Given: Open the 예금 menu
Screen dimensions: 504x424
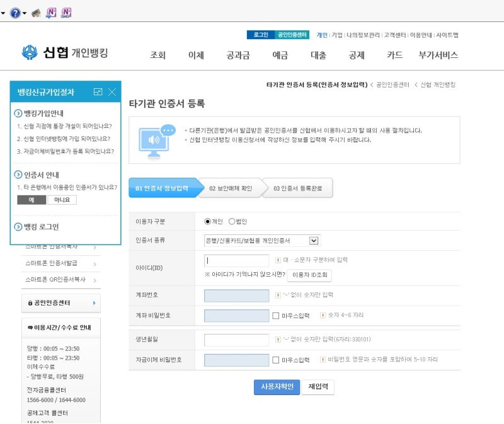Looking at the screenshot, I should (280, 55).
